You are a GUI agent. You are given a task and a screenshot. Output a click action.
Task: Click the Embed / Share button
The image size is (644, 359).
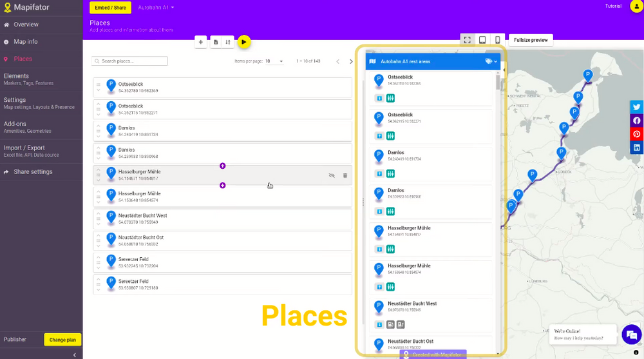111,7
